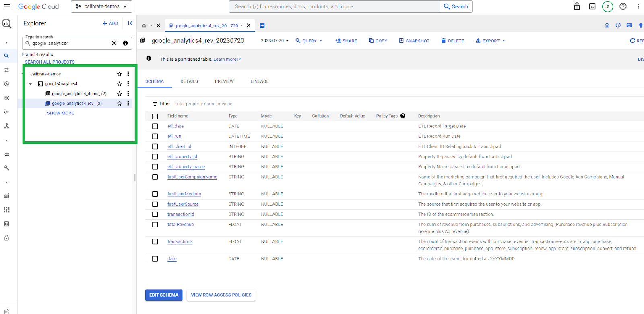Image resolution: width=644 pixels, height=314 pixels.
Task: Check the totalRevenue field checkbox
Action: [155, 225]
